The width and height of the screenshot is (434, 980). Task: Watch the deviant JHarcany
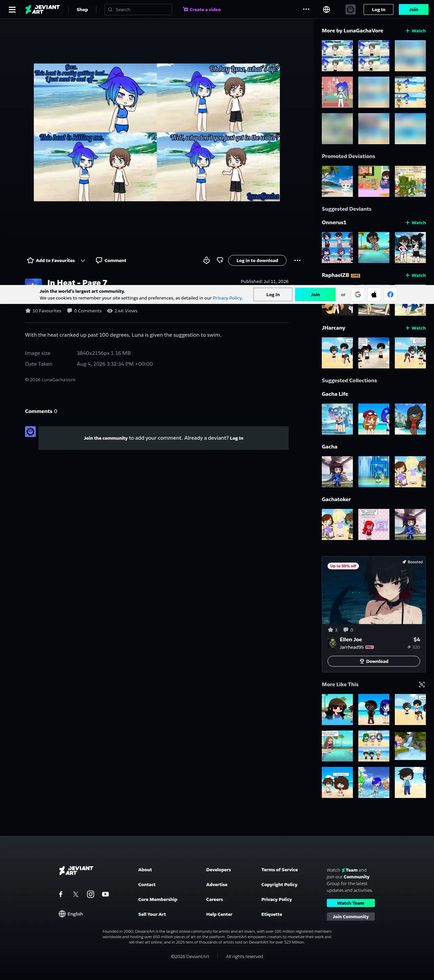(x=416, y=328)
